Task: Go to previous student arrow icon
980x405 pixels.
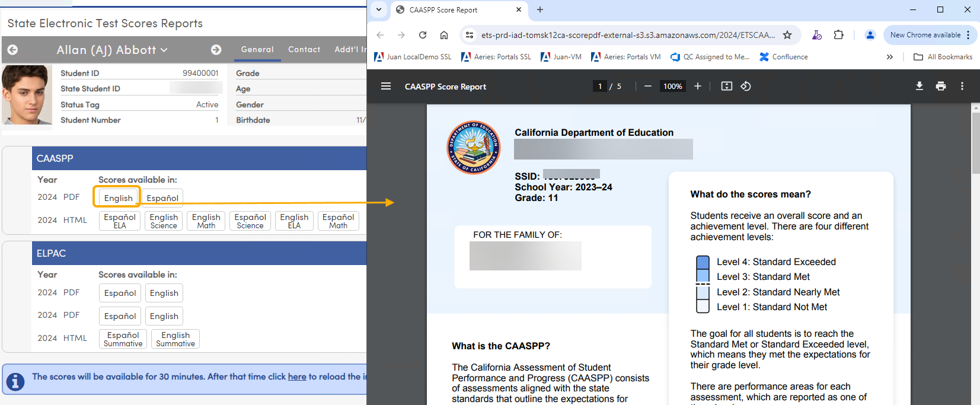Action: click(x=12, y=50)
